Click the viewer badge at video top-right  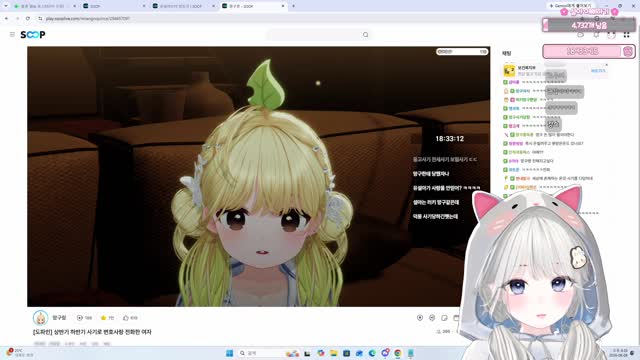462,52
